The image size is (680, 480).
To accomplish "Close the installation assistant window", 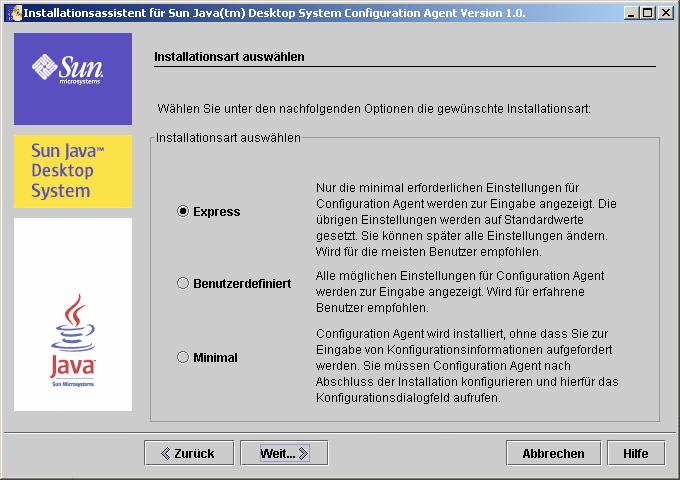I will (665, 13).
